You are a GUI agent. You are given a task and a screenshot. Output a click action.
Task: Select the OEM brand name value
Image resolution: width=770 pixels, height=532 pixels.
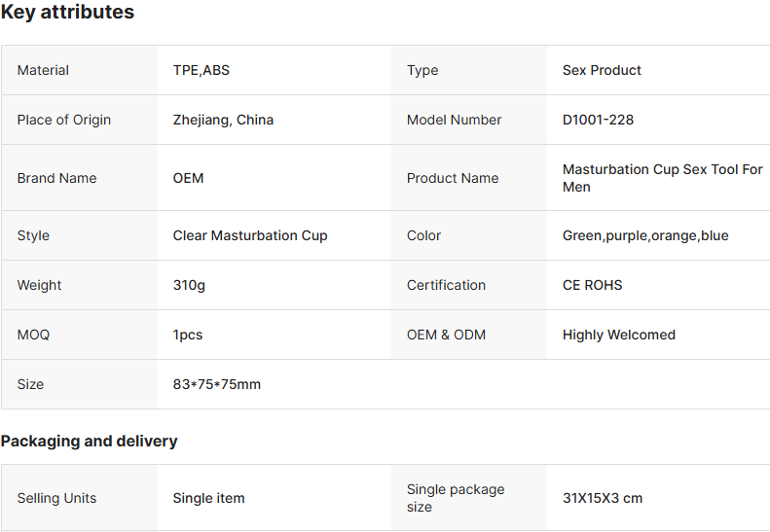coord(188,178)
